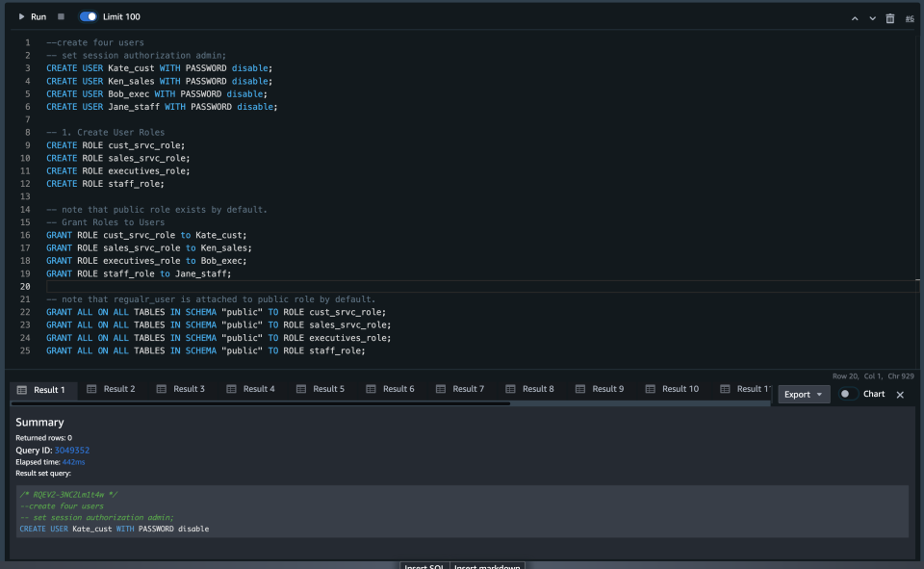The width and height of the screenshot is (924, 569).
Task: Click the Insert SQL button at the bottom
Action: point(423,566)
